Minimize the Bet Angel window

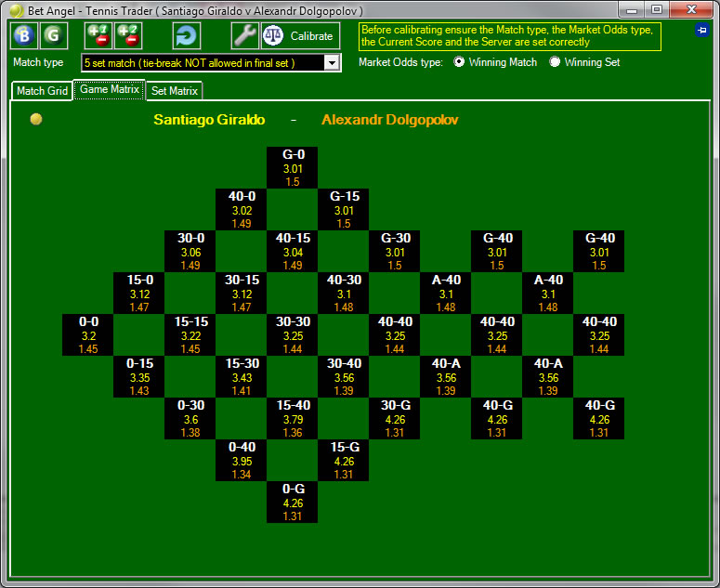coord(632,9)
